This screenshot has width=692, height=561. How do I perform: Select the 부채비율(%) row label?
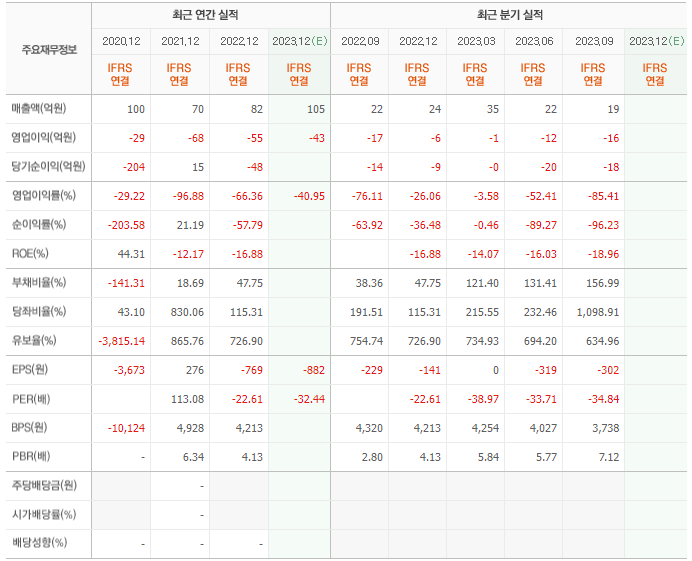[39, 282]
